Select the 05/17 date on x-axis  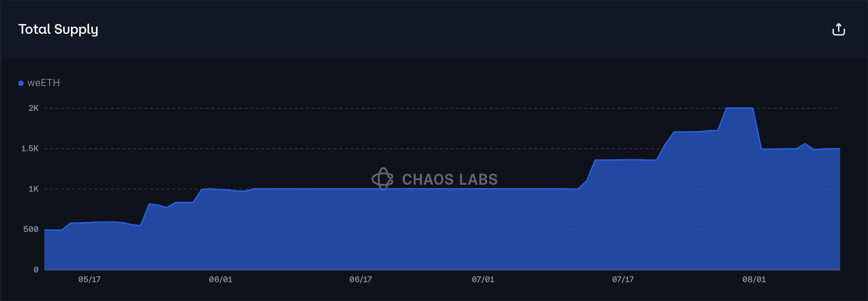89,279
